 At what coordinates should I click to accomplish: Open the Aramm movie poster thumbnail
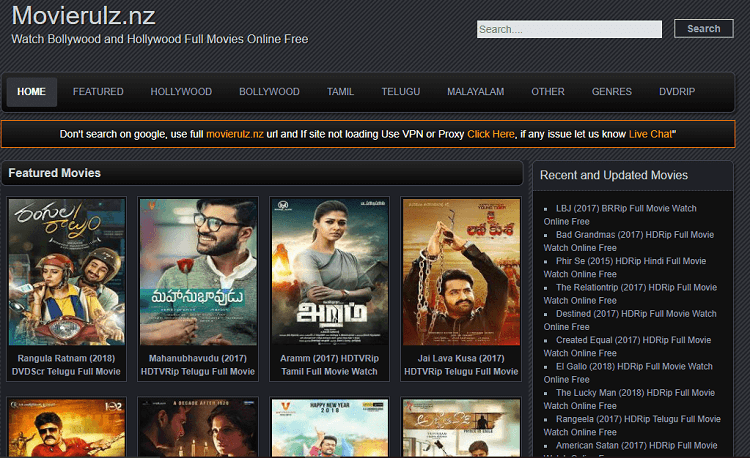pos(330,272)
